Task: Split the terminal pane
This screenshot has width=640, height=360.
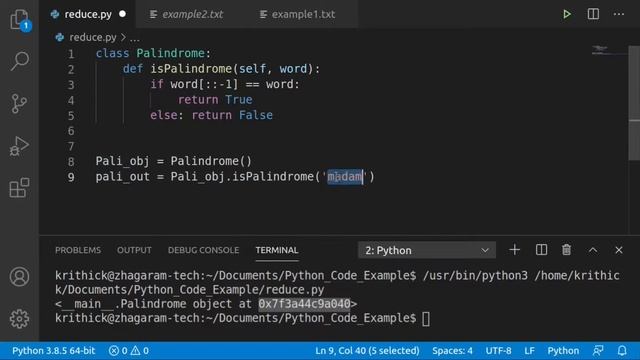Action: [541, 250]
